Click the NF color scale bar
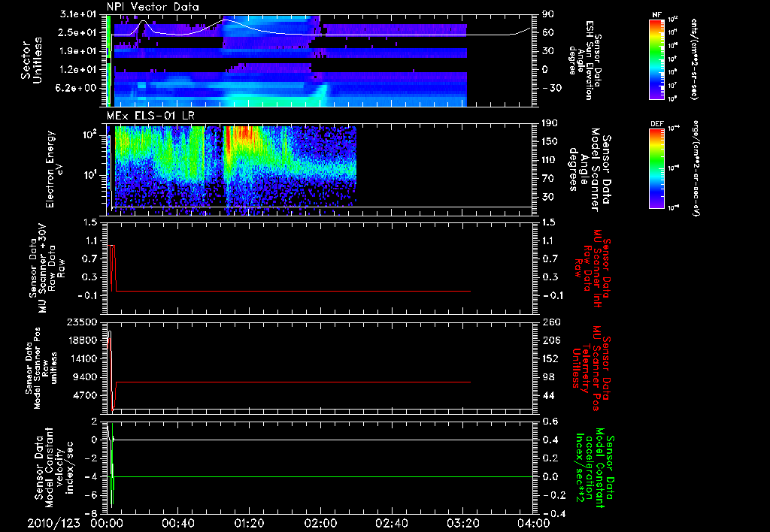 (656, 59)
